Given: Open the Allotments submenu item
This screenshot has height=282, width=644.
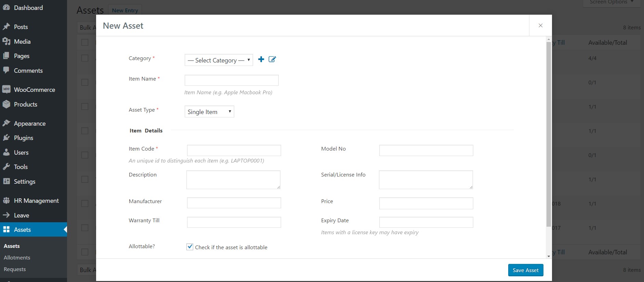Looking at the screenshot, I should point(17,258).
